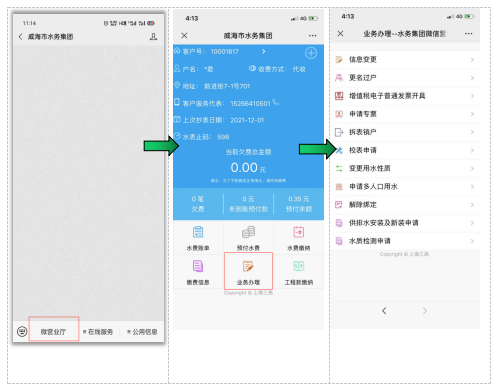499x388 pixels.
Task: Select 增值税电子普通发票开具 entry
Action: pyautogui.click(x=405, y=96)
